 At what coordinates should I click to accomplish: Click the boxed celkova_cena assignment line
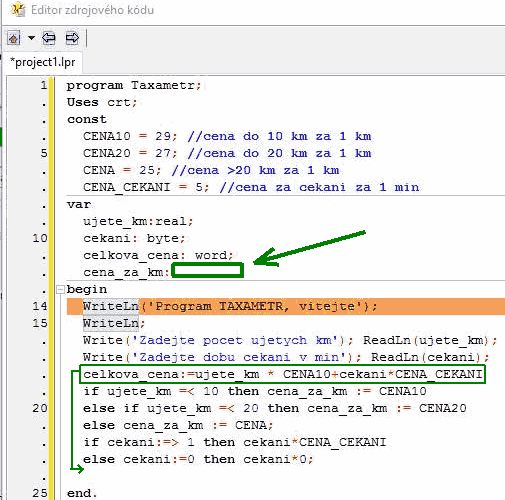pyautogui.click(x=282, y=374)
